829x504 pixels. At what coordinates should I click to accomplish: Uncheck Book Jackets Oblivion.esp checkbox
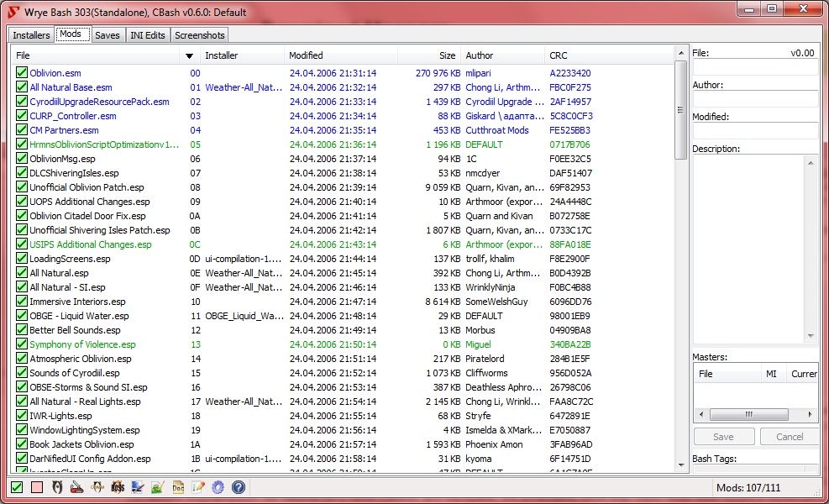[22, 444]
